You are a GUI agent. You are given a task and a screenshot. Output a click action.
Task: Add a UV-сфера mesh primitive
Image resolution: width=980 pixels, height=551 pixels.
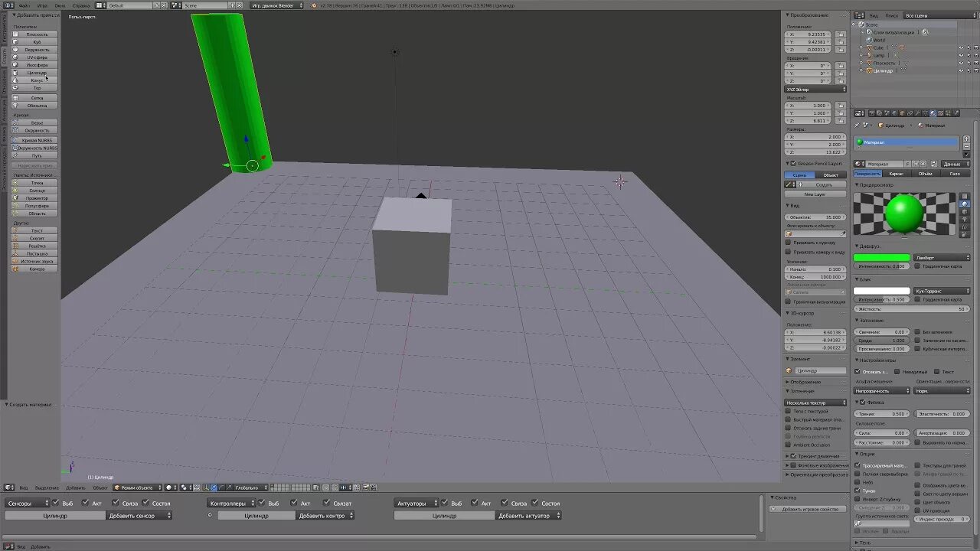34,57
